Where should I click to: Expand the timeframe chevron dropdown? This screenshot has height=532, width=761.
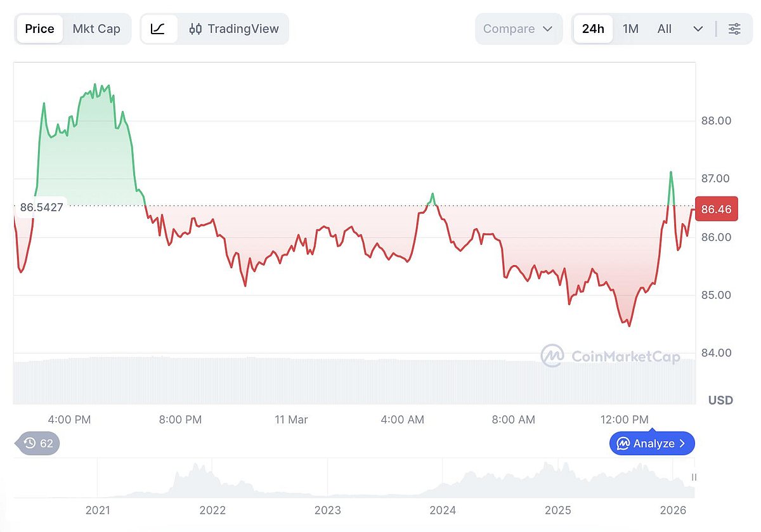(x=698, y=29)
